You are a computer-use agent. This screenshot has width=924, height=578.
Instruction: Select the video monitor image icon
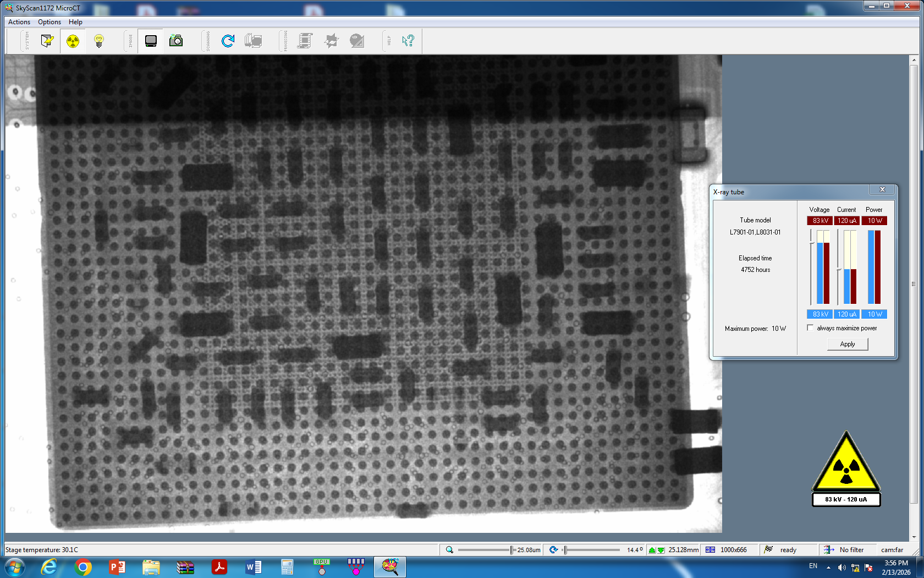coord(151,41)
